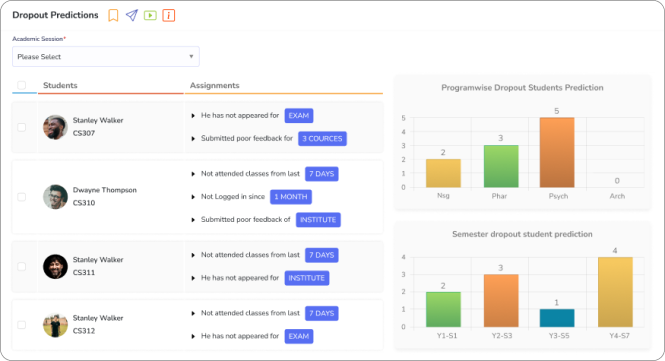The image size is (665, 361).
Task: Click Stanley Walker CS311 avatar
Action: [56, 266]
